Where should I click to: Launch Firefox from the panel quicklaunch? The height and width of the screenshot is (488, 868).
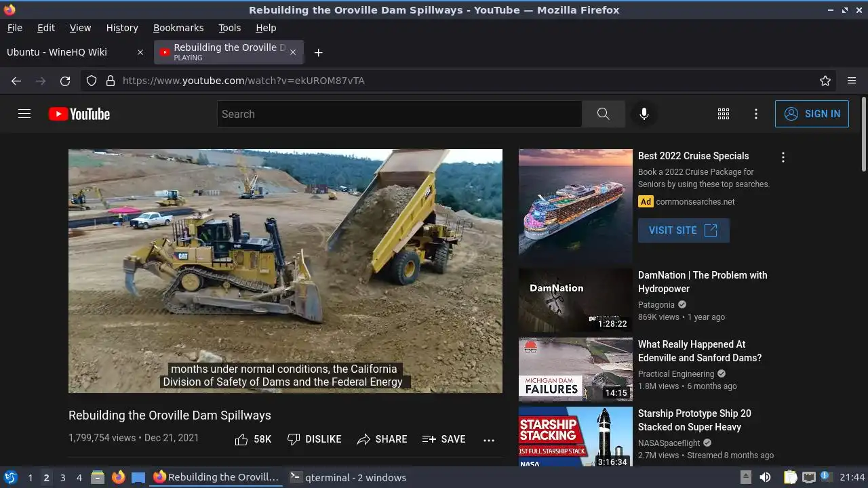[118, 477]
